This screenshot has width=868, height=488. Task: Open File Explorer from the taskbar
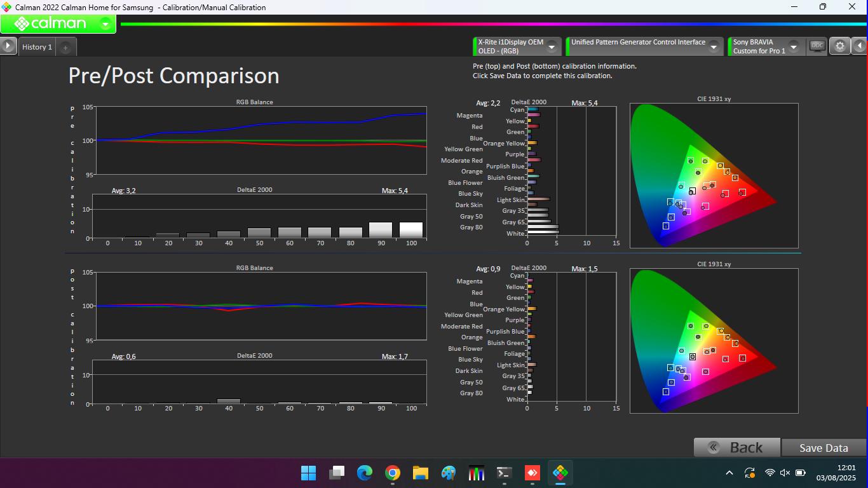click(420, 473)
